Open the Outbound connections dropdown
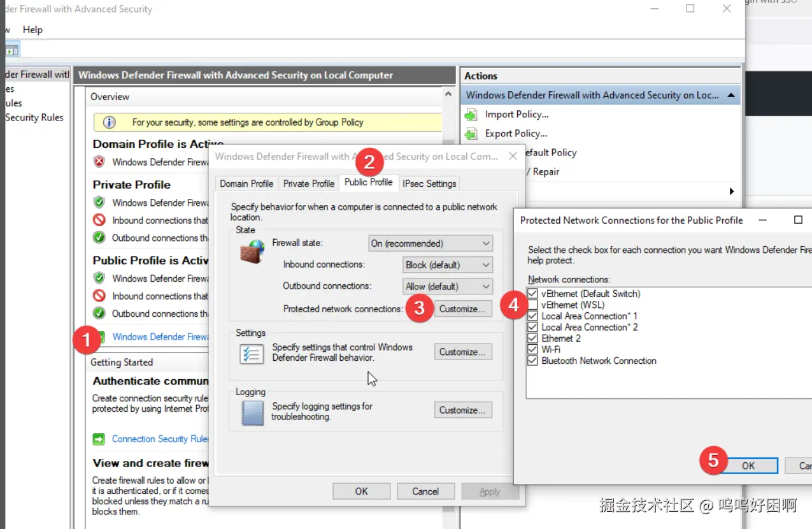 [448, 287]
